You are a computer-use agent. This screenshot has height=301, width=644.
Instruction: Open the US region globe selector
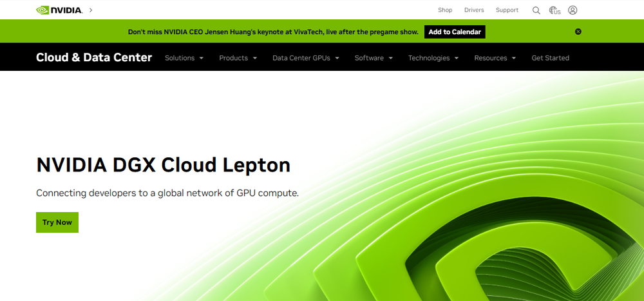(x=554, y=10)
